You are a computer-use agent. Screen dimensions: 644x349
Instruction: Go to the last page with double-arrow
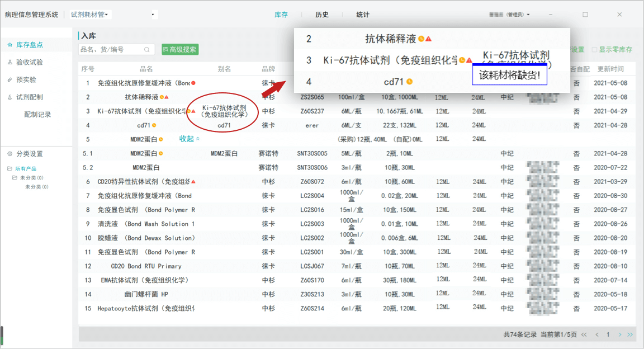[x=630, y=334]
